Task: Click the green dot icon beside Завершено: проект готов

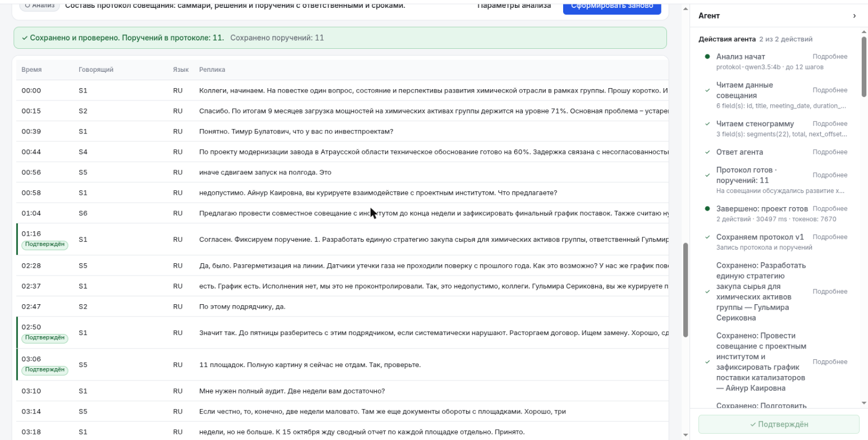Action: [707, 209]
